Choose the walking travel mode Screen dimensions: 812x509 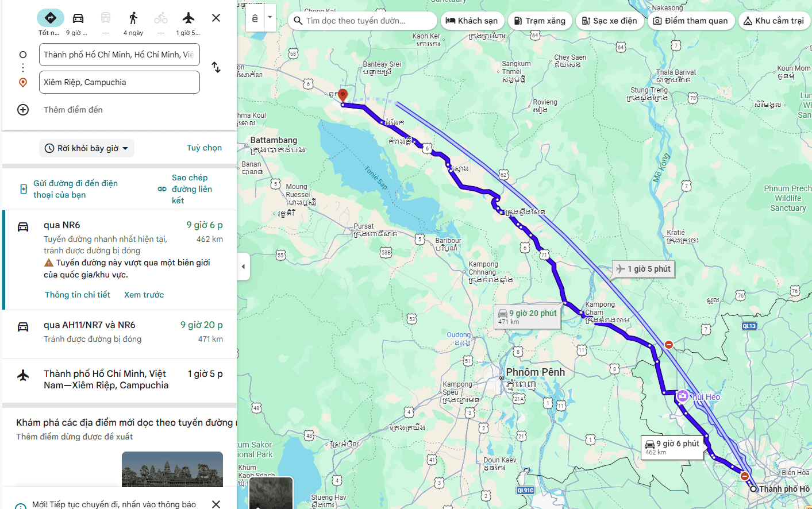133,18
